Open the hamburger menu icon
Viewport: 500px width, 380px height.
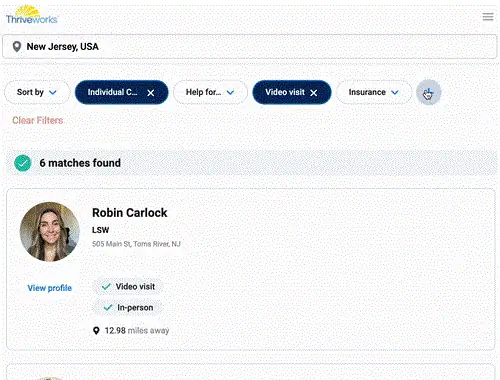tap(488, 17)
